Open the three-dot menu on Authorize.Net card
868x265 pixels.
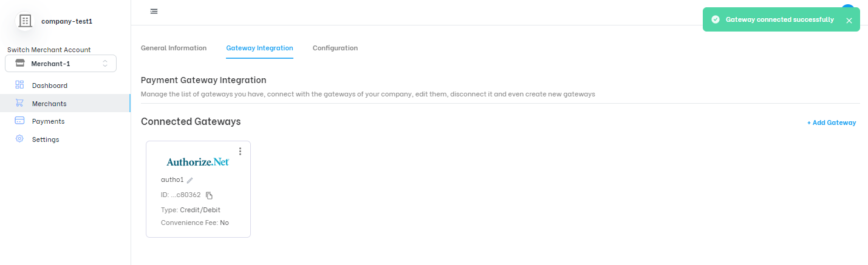(x=241, y=151)
